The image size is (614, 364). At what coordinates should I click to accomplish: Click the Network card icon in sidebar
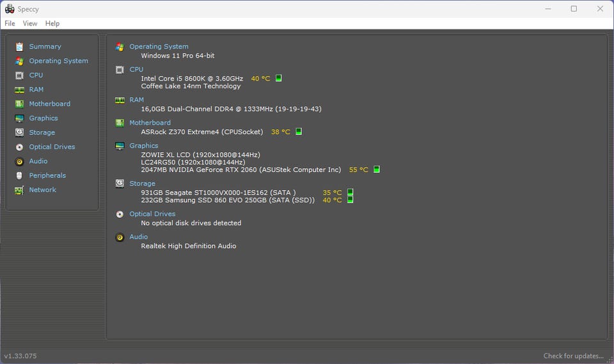(19, 190)
